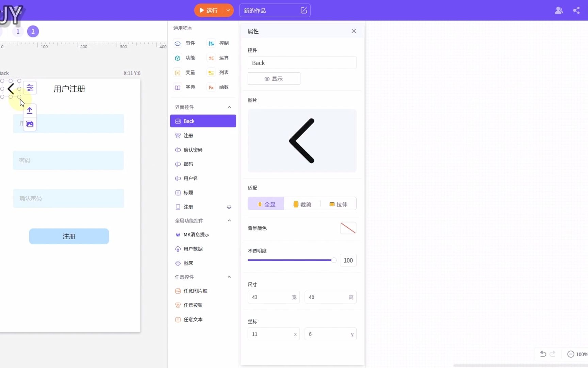Undo the last action
This screenshot has height=368, width=588.
[543, 354]
